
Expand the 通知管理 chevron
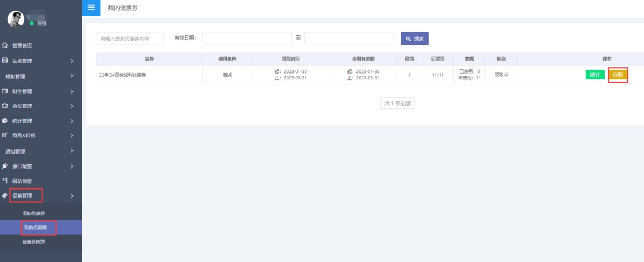pos(72,151)
